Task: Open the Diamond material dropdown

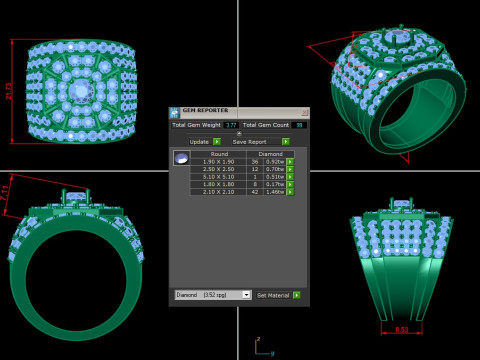Action: pyautogui.click(x=246, y=295)
